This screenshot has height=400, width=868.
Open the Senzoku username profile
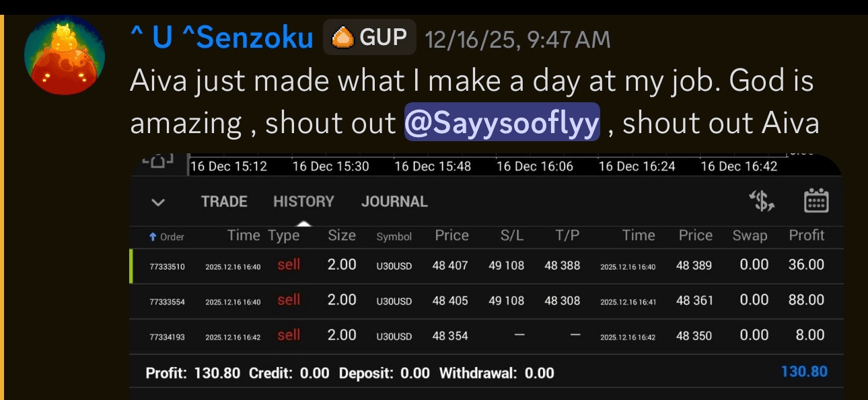(x=222, y=38)
